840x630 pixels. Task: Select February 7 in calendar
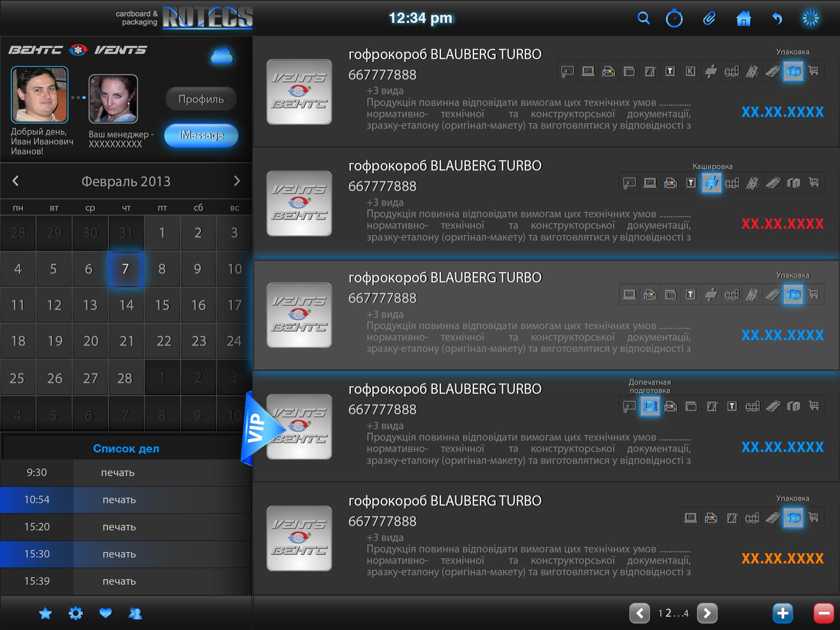126,269
